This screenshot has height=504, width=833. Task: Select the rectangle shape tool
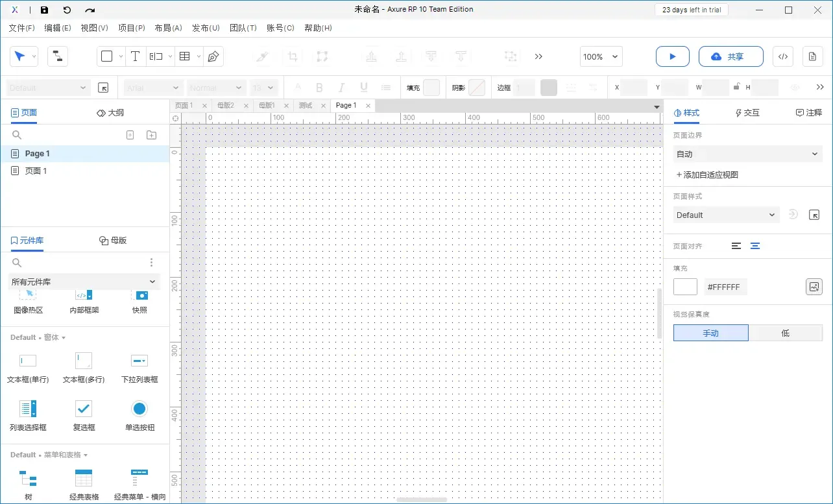pyautogui.click(x=106, y=56)
